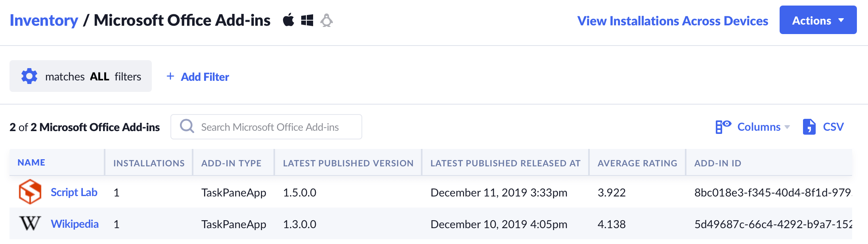
Task: Toggle the matches ALL filters mode
Action: (x=93, y=76)
